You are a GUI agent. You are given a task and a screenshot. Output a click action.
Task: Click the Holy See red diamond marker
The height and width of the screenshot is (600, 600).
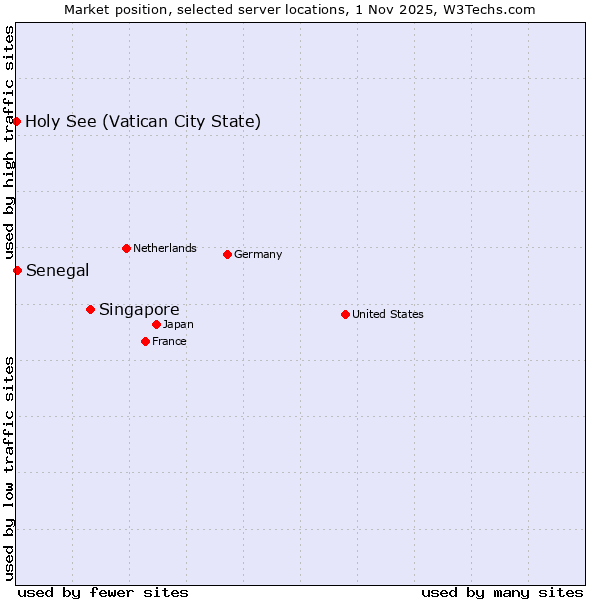(17, 121)
